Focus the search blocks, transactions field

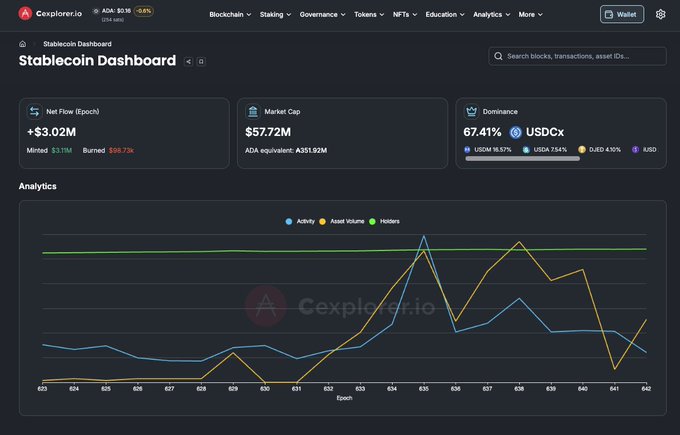577,56
